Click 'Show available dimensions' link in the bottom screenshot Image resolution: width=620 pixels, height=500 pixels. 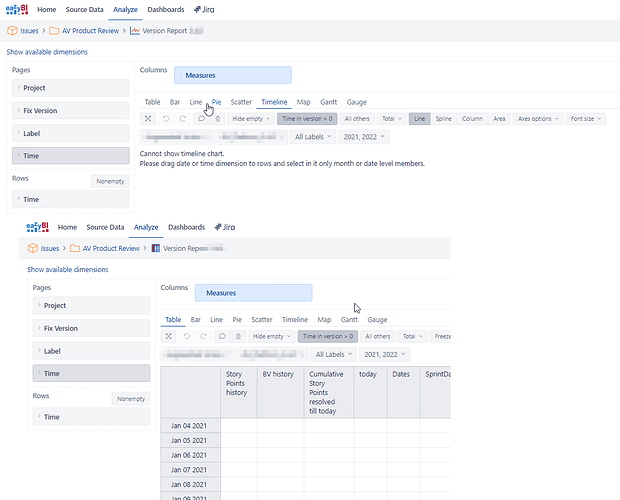(x=68, y=270)
